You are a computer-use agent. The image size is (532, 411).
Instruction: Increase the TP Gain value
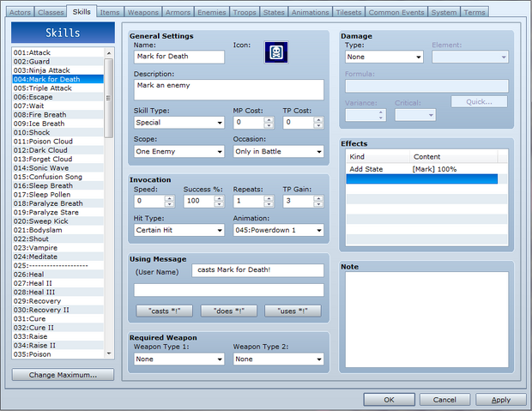[318, 198]
